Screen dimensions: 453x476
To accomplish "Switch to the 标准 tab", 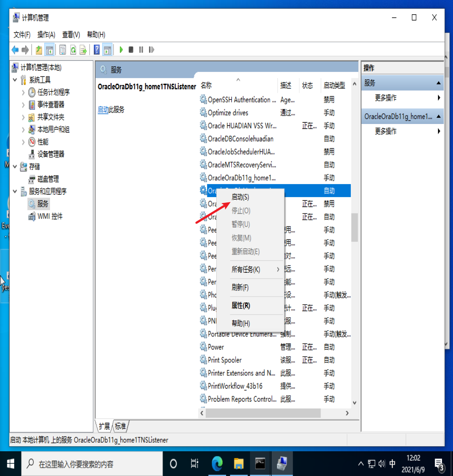I will 120,426.
